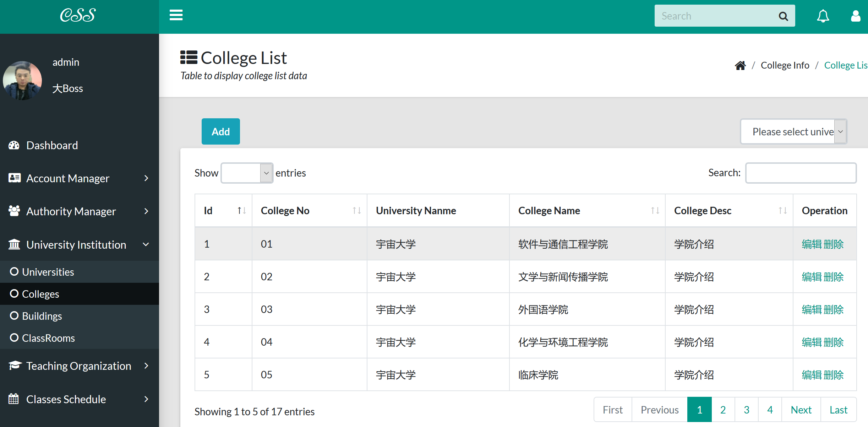Click the search magnifier icon
868x427 pixels.
783,16
